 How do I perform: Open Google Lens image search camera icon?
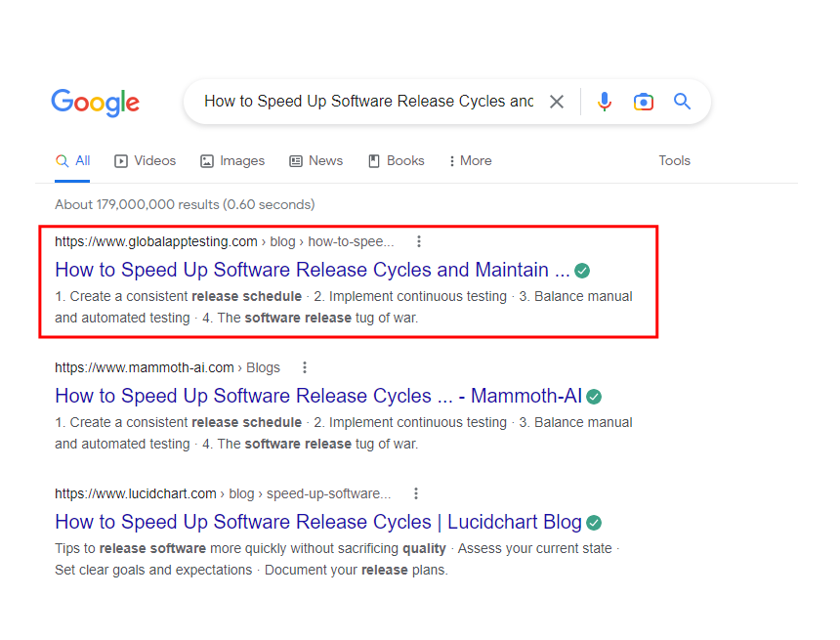click(x=644, y=101)
